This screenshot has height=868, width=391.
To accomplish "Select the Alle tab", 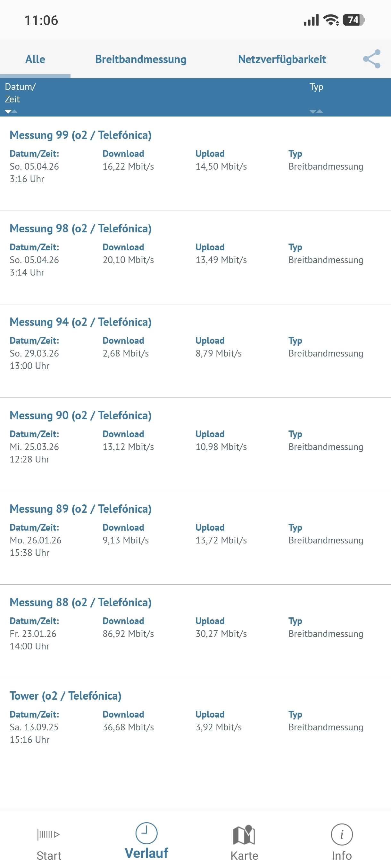I will (x=35, y=59).
